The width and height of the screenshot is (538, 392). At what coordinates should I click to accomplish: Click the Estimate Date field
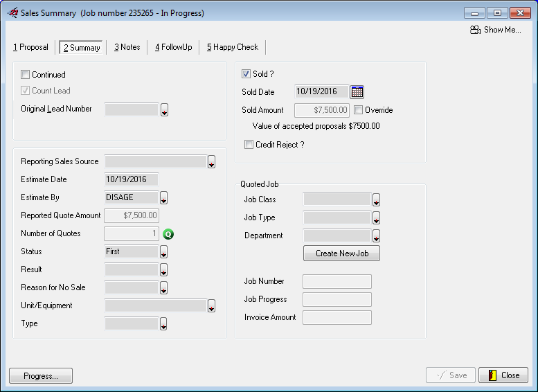[x=132, y=179]
